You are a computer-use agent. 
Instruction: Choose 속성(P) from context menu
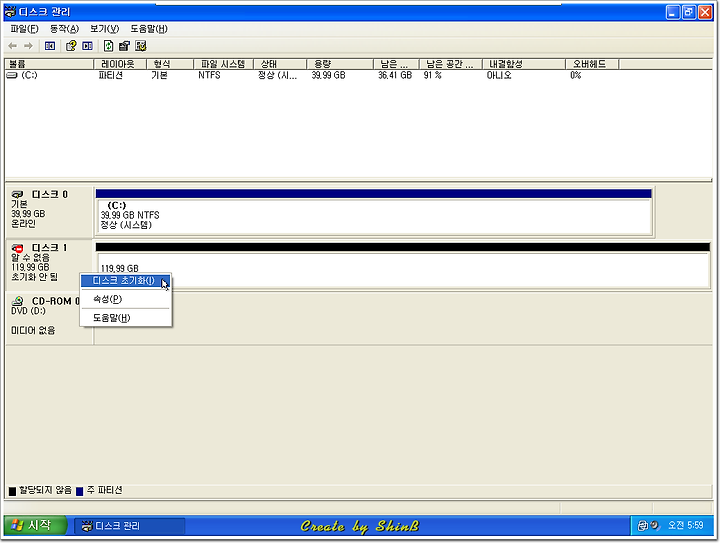125,299
